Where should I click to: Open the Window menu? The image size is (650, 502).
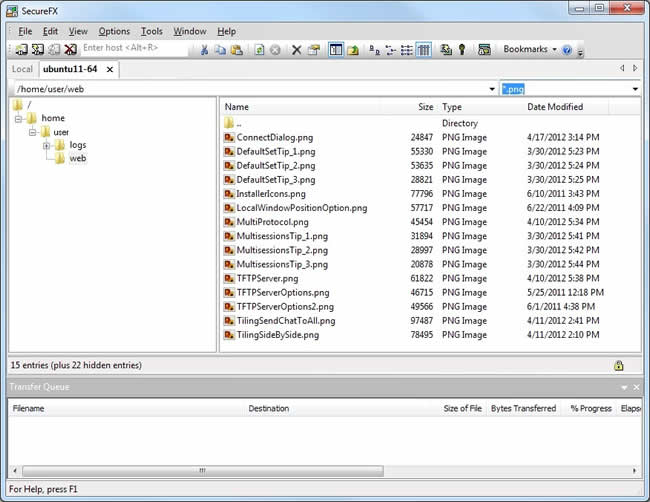point(189,32)
